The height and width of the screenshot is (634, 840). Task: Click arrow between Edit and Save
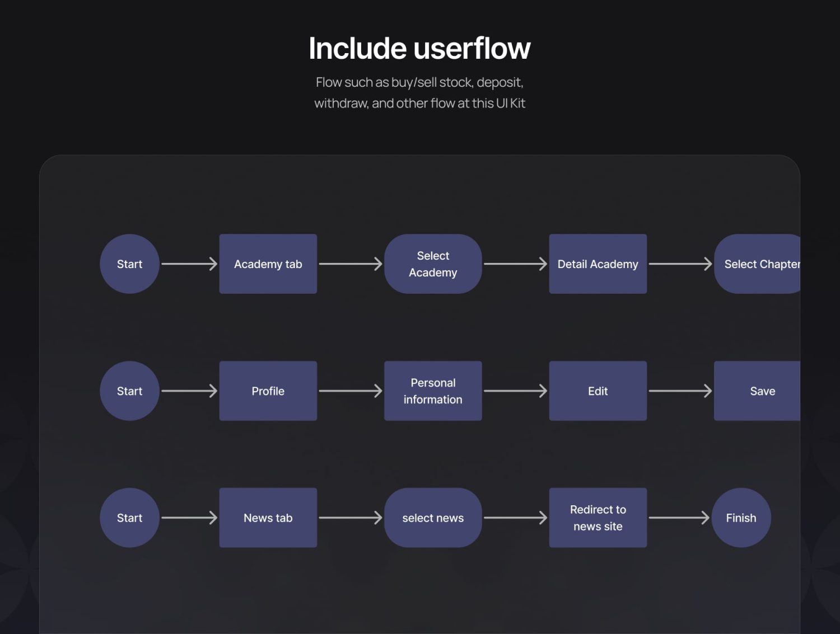click(x=680, y=391)
